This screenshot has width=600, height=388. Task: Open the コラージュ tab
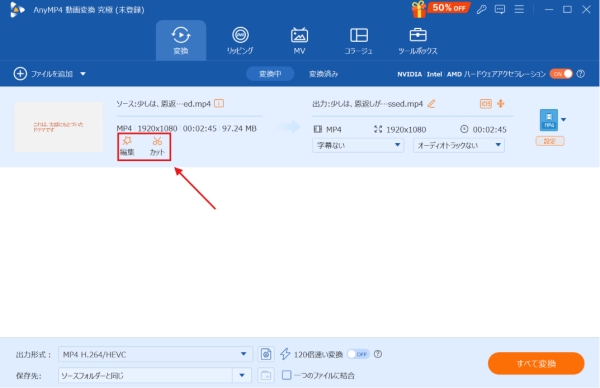click(359, 41)
